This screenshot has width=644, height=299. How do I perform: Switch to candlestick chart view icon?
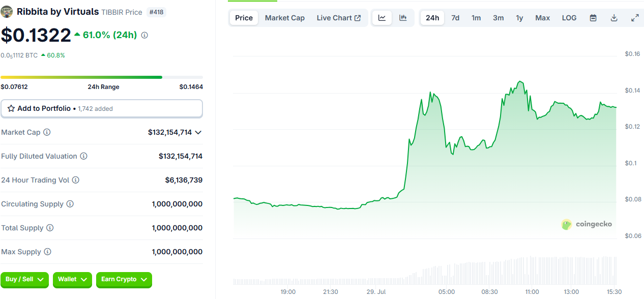tap(403, 18)
